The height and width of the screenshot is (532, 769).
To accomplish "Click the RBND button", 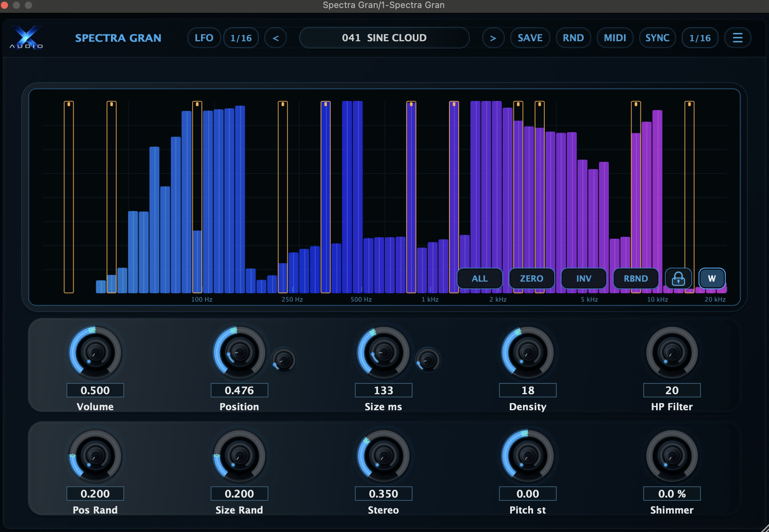I will pos(636,278).
